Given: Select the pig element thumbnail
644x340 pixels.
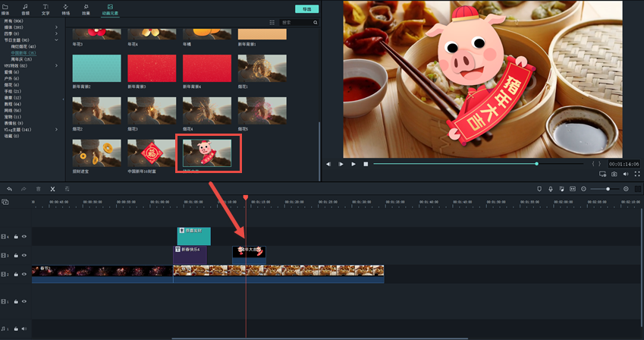Looking at the screenshot, I should tap(207, 153).
